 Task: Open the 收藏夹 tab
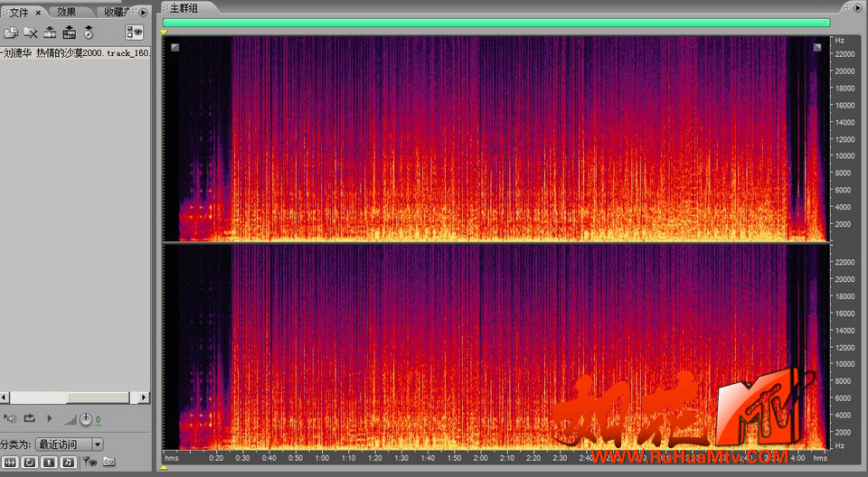point(117,12)
